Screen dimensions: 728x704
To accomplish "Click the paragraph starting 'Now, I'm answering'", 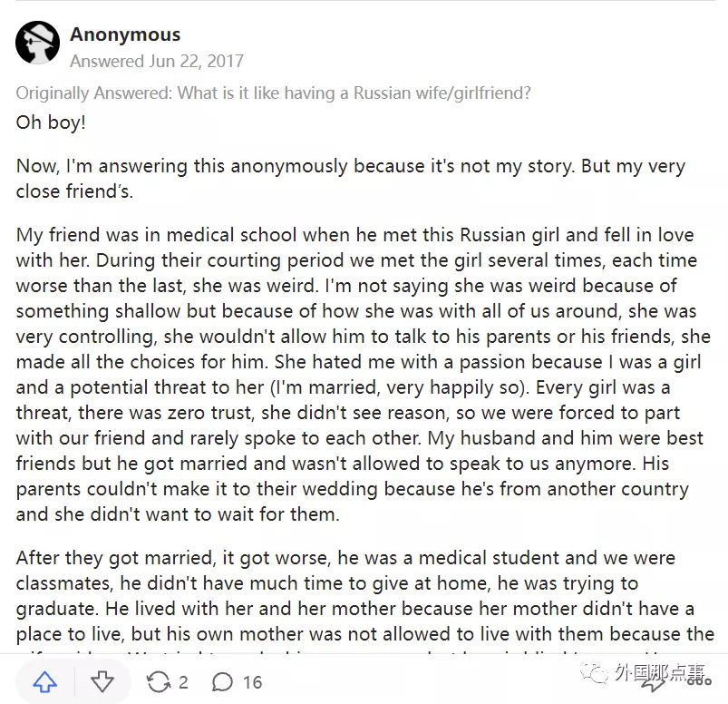I will 350,179.
